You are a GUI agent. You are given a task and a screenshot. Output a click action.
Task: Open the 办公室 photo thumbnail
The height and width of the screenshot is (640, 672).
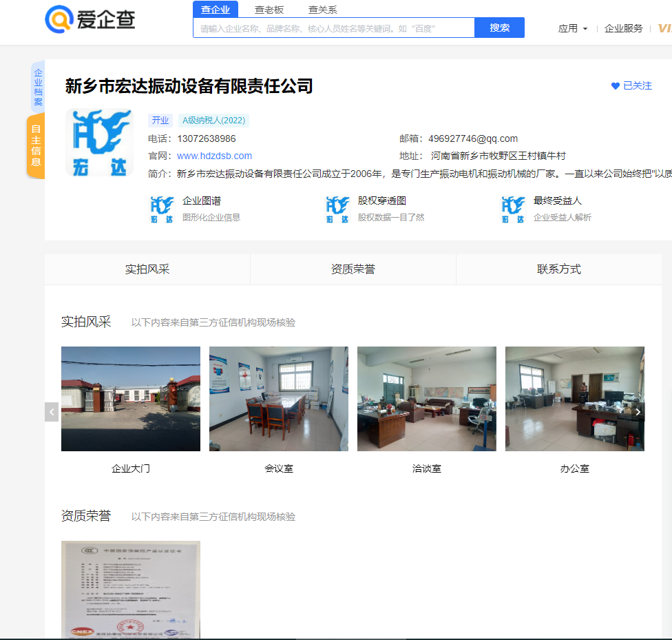click(575, 399)
